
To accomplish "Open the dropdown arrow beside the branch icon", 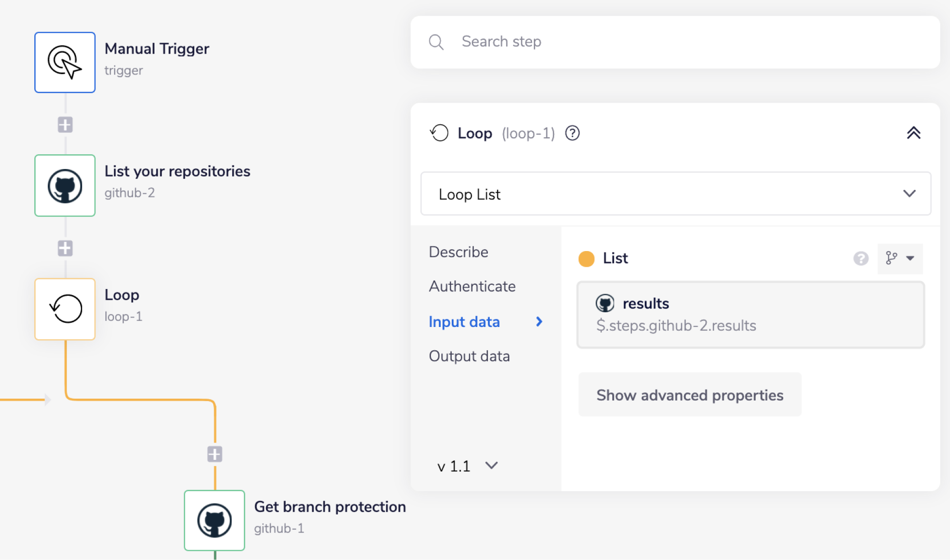I will [x=911, y=259].
